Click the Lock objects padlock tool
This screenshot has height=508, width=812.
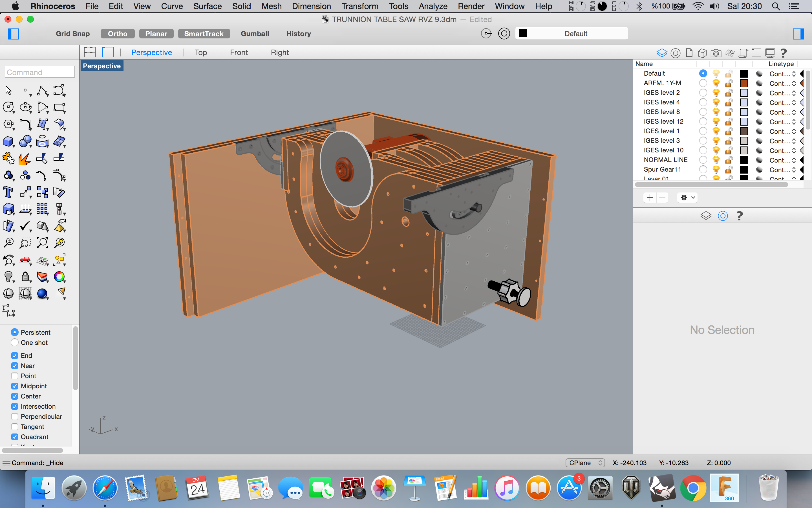click(x=25, y=277)
